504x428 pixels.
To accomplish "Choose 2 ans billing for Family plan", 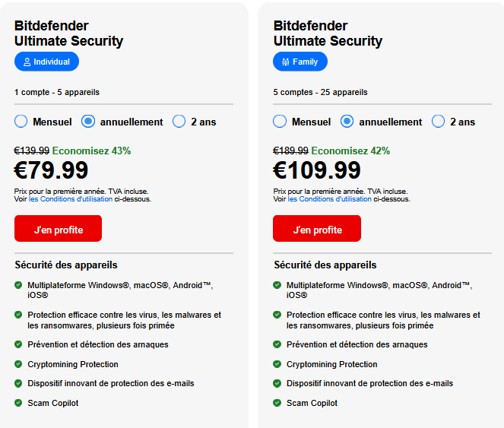I will click(x=438, y=122).
